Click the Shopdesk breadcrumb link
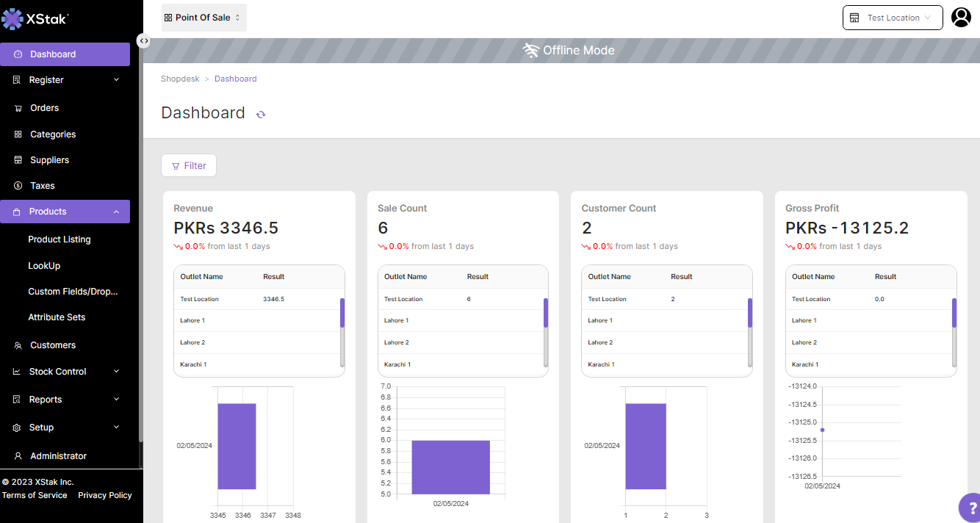The image size is (980, 523). pyautogui.click(x=180, y=79)
